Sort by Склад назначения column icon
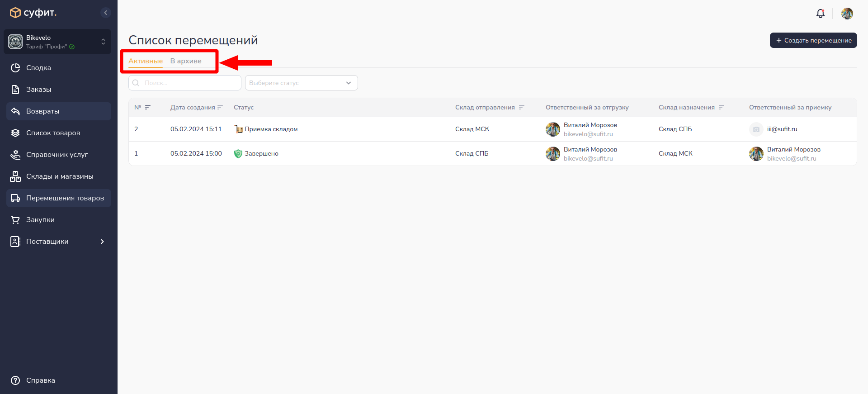Viewport: 868px width, 394px height. pyautogui.click(x=722, y=107)
